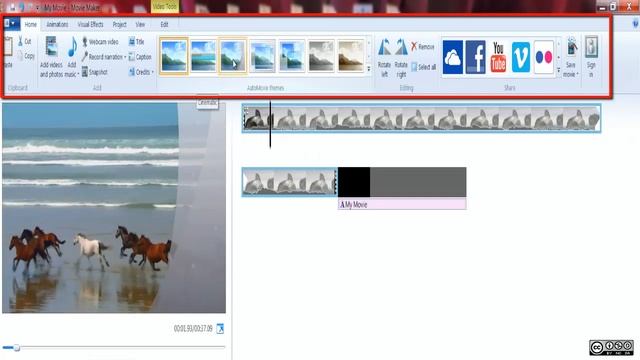Add a Caption
The height and width of the screenshot is (360, 640).
pos(140,57)
